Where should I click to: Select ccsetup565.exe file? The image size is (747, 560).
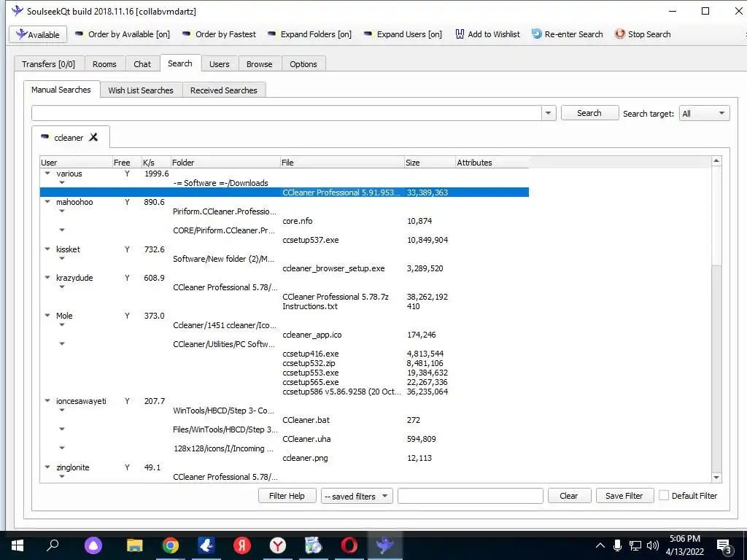(311, 382)
